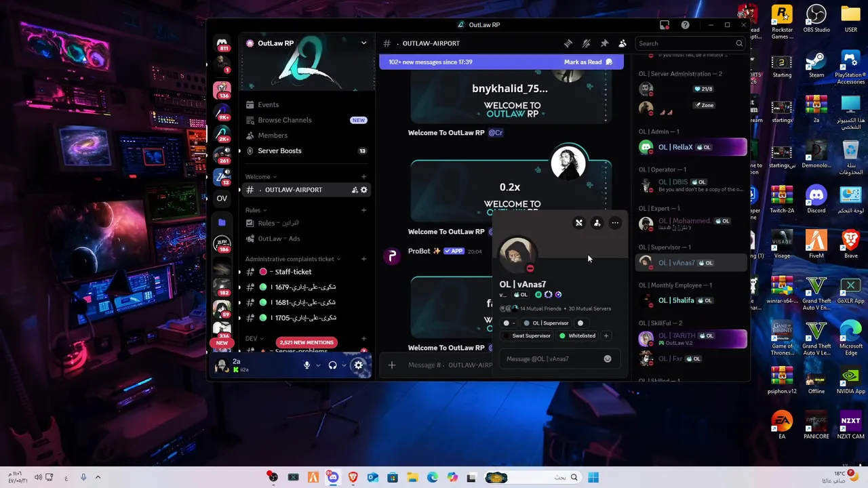This screenshot has height=488, width=868.
Task: Toggle notification settings bell in channel header
Action: click(x=587, y=43)
